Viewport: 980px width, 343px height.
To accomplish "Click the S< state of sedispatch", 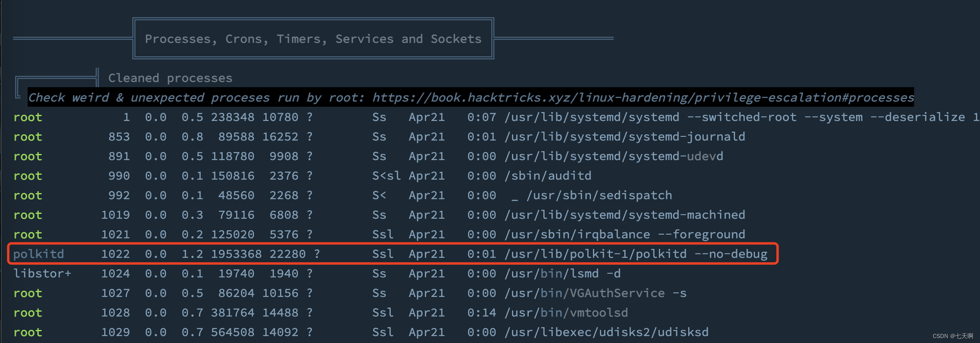I will [379, 196].
